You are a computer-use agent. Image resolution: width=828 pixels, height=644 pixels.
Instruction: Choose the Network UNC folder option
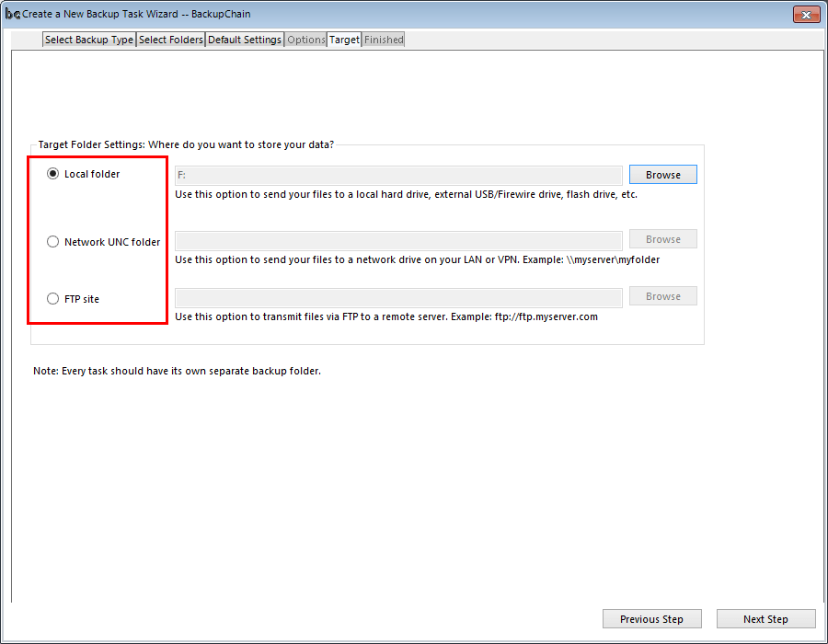[52, 242]
